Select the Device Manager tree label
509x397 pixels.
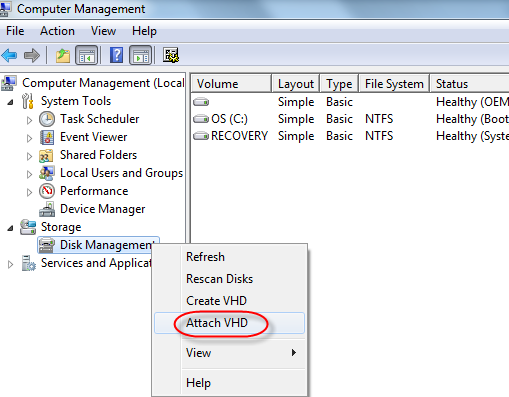click(x=103, y=209)
